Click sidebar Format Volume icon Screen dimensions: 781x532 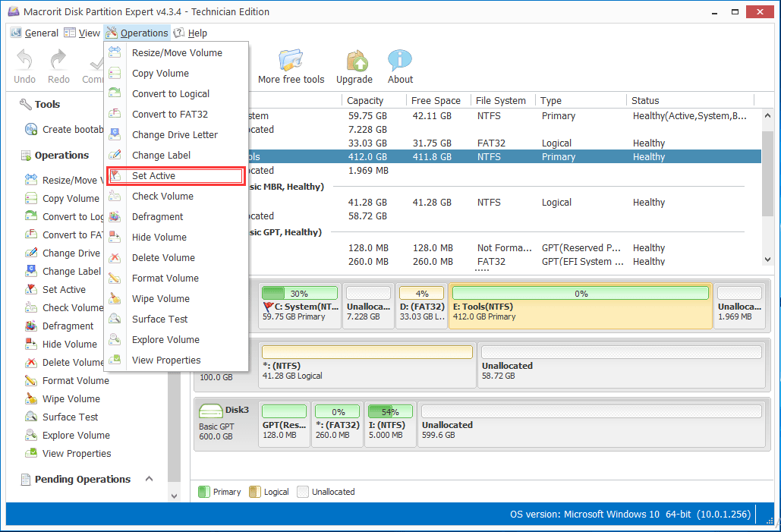click(x=31, y=380)
